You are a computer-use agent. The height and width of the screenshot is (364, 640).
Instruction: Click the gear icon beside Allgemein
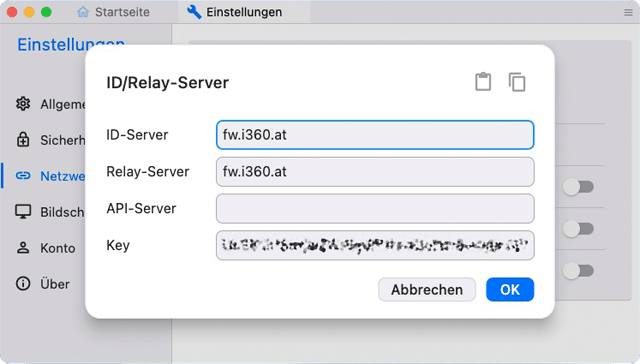[23, 104]
